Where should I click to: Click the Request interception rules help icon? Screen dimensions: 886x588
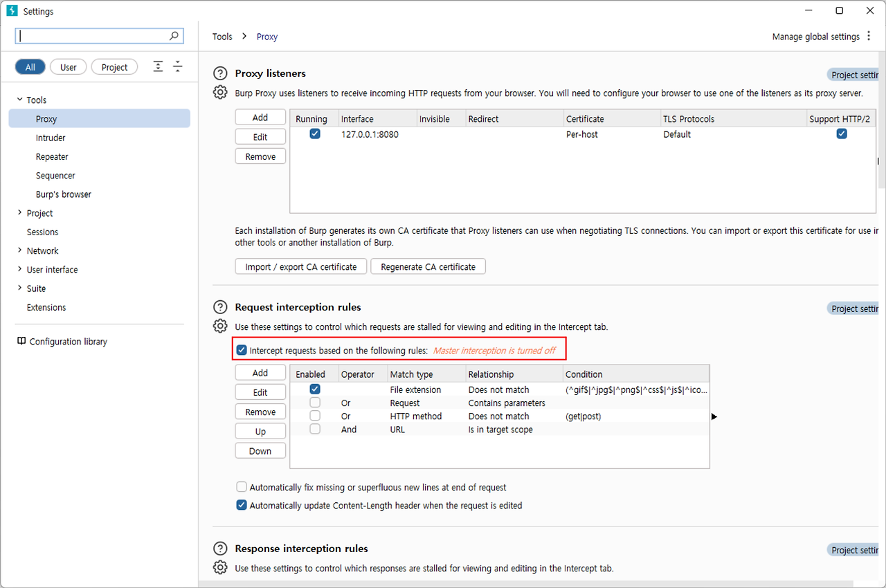(220, 307)
